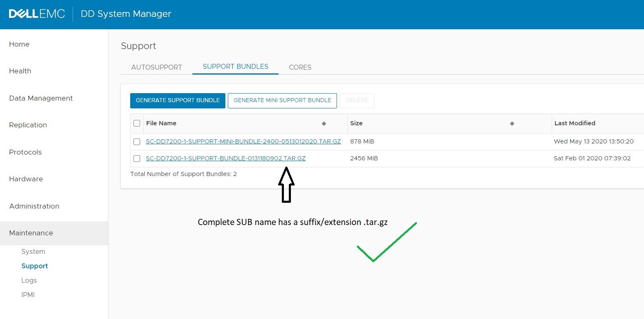Open the Logs page under Maintenance
Screen dimensions: 644x319
(x=29, y=280)
